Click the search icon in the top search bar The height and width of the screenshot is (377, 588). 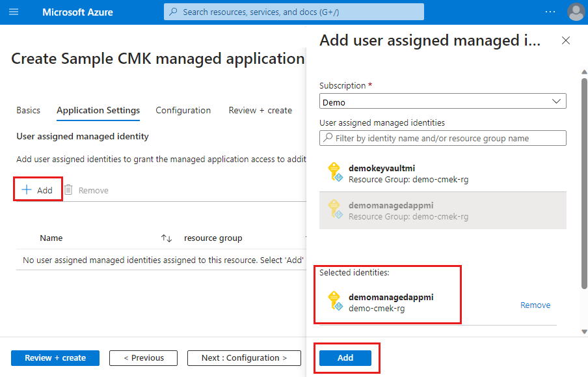pyautogui.click(x=172, y=11)
